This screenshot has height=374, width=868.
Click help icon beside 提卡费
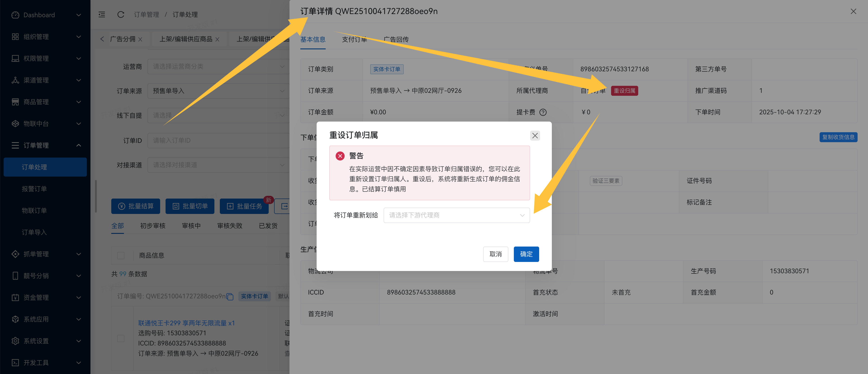click(x=543, y=112)
